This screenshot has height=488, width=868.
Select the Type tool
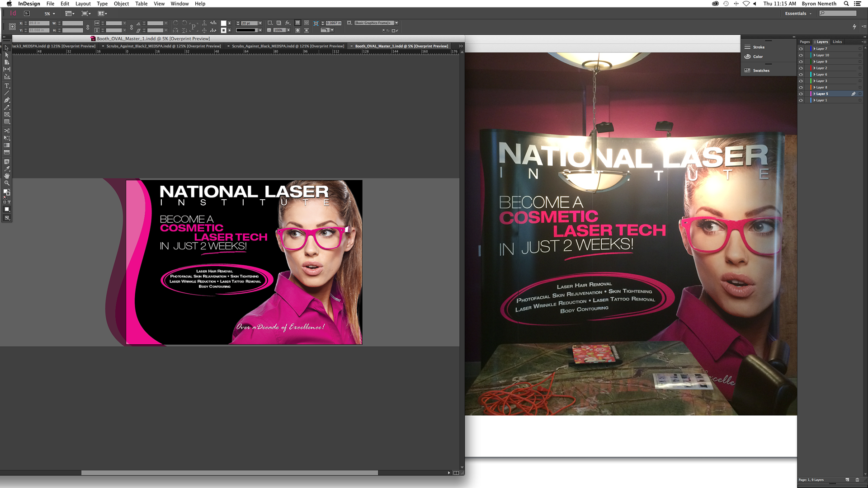pos(7,86)
